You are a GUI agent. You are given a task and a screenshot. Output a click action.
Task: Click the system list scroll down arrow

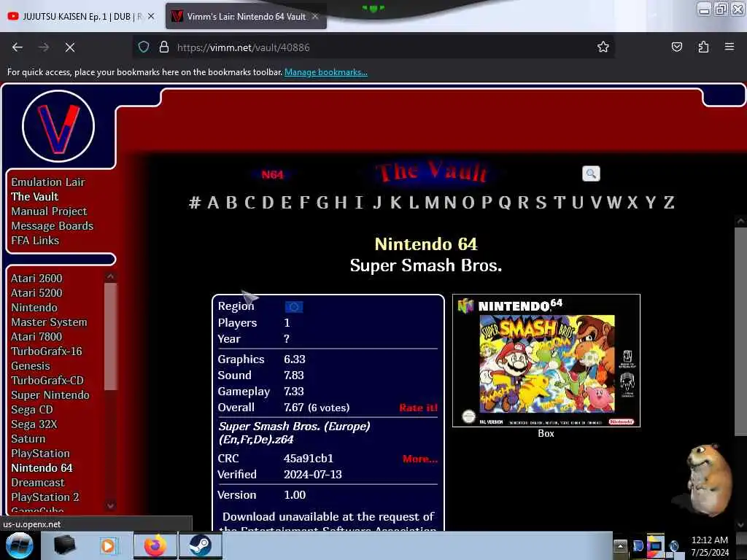[x=111, y=506]
